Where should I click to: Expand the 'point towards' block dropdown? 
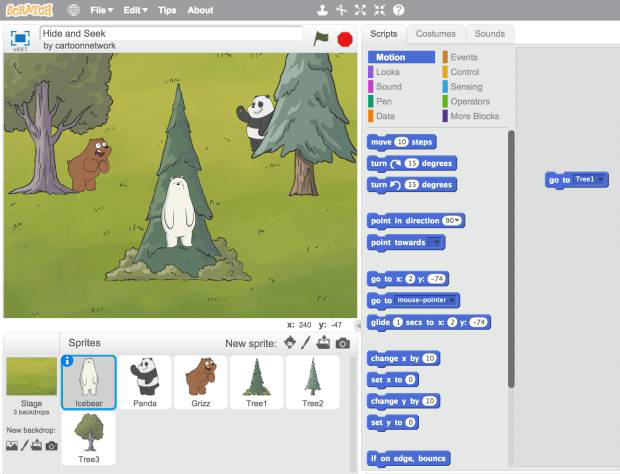435,242
